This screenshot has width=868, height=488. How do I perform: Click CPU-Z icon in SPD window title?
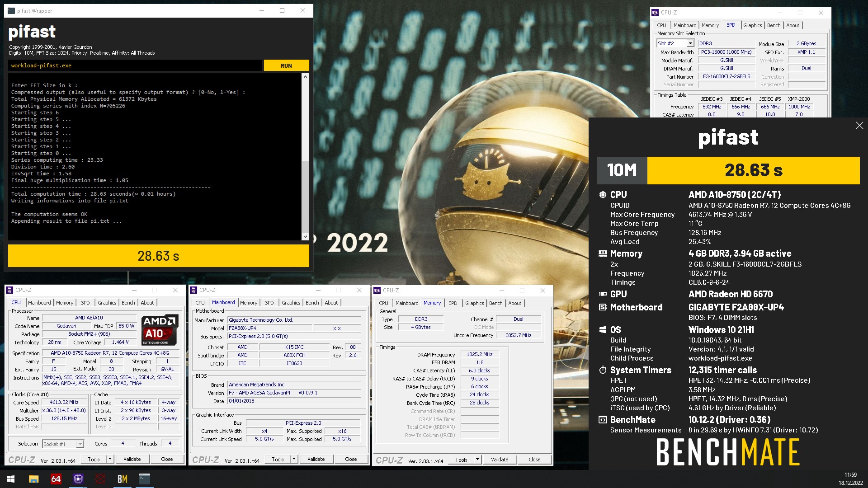[655, 13]
